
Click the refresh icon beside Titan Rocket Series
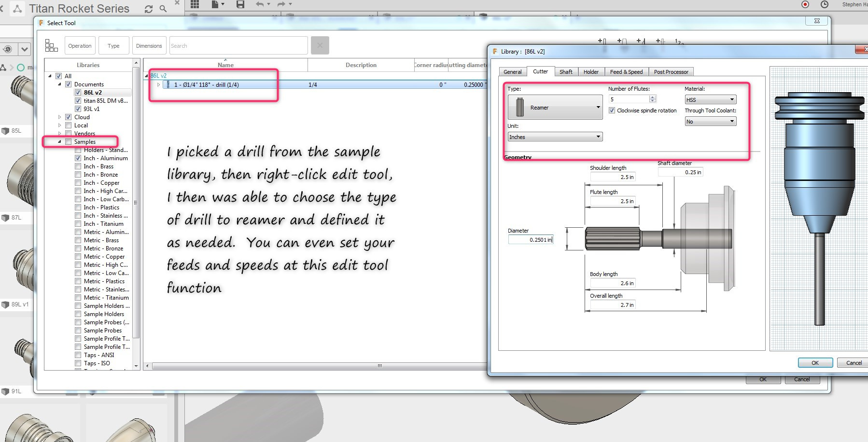[149, 9]
